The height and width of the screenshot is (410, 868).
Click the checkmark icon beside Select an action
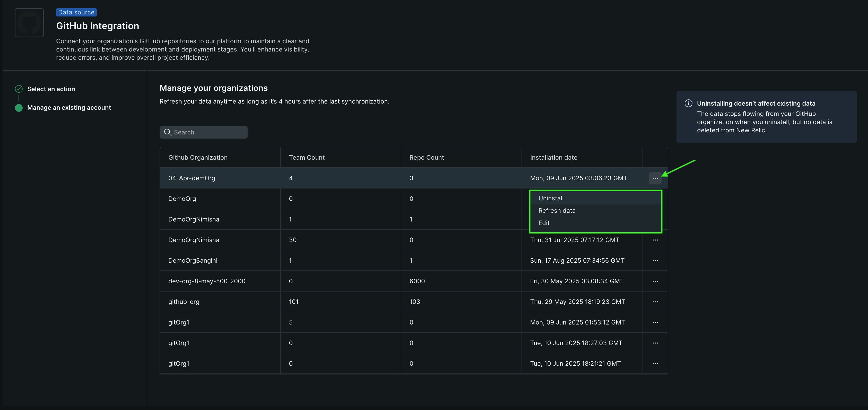pos(19,89)
